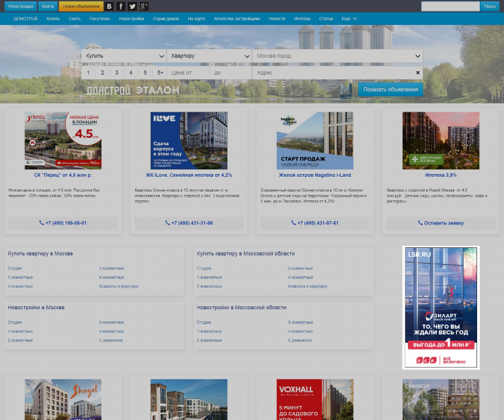
Task: Open the Статьи navigation item
Action: pyautogui.click(x=326, y=19)
